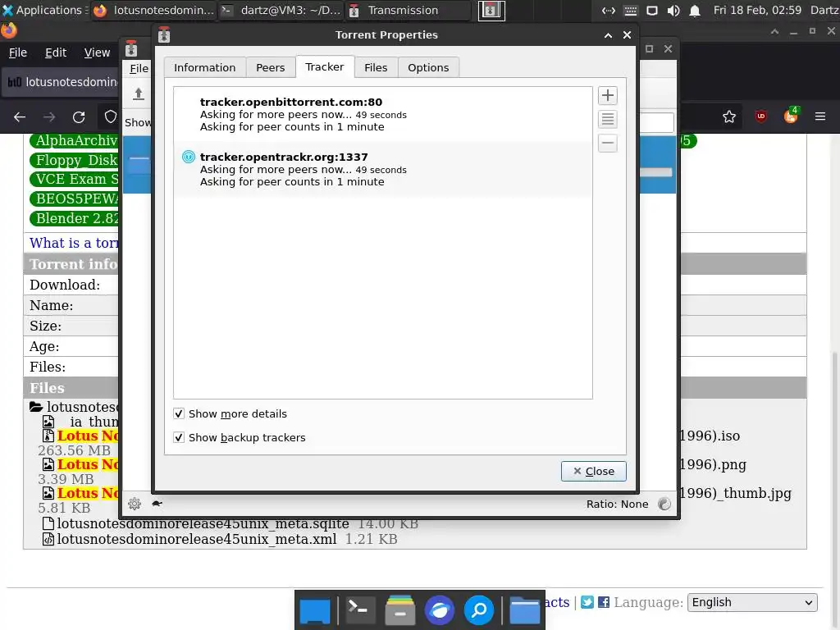Click the 'What is a torrent' link
This screenshot has height=630, width=840.
(74, 243)
